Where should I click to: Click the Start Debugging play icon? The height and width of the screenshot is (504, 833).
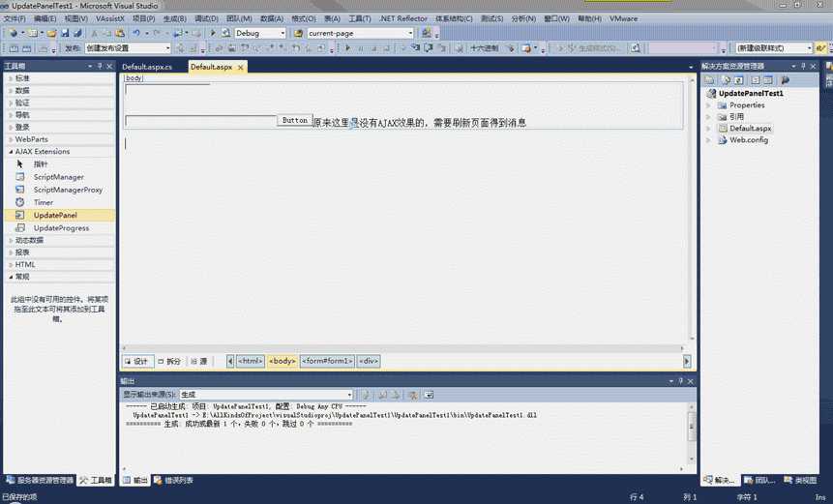(x=213, y=33)
